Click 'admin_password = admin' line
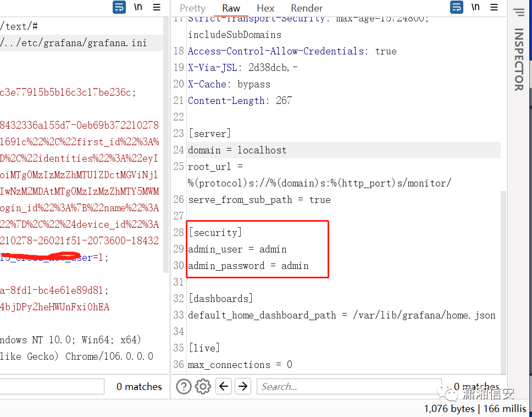532x417 pixels. (x=248, y=266)
